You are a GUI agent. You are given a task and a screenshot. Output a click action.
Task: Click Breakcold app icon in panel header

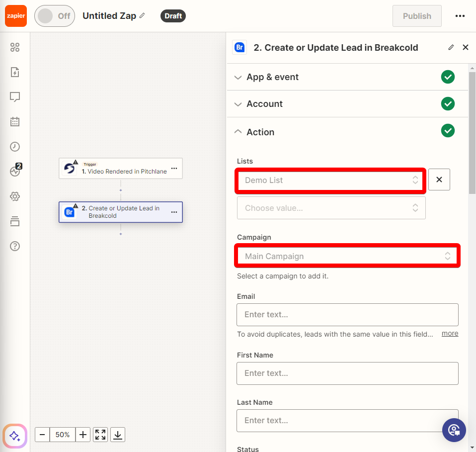(239, 47)
